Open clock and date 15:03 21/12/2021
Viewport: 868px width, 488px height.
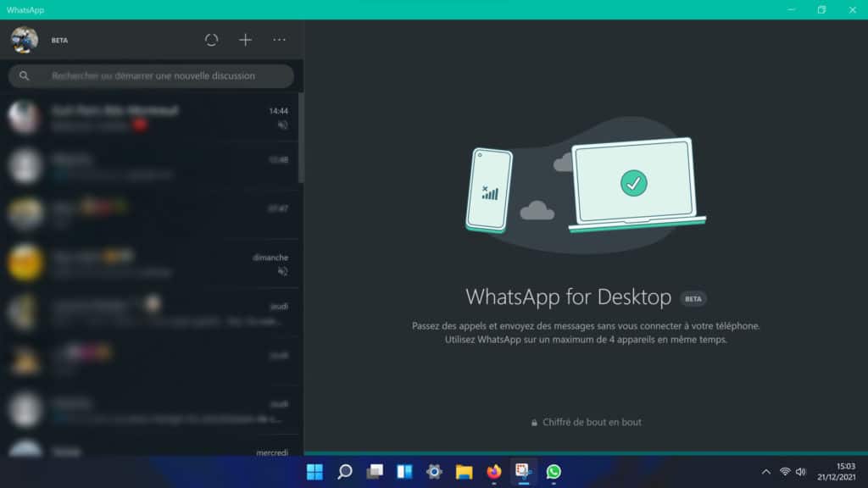[837, 472]
